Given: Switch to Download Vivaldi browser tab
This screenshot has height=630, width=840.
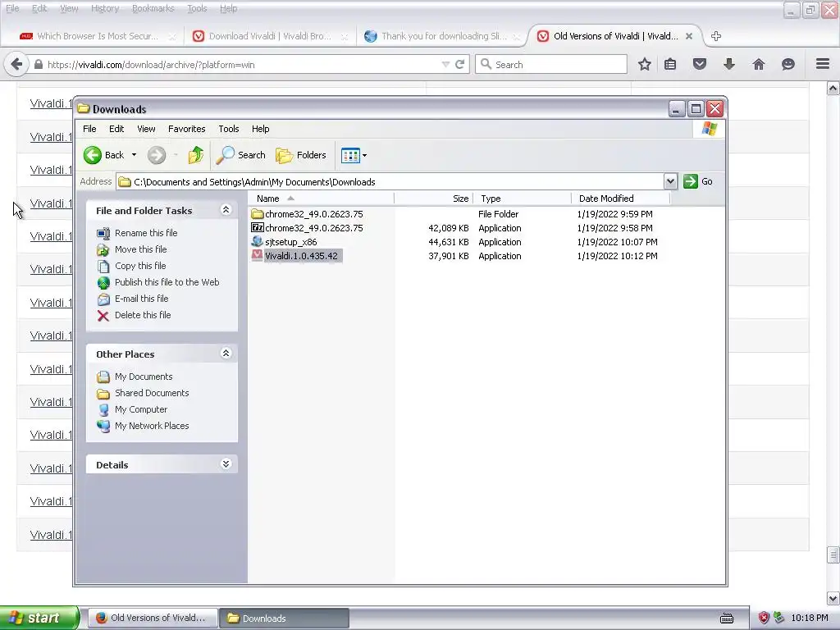Looking at the screenshot, I should (x=270, y=36).
